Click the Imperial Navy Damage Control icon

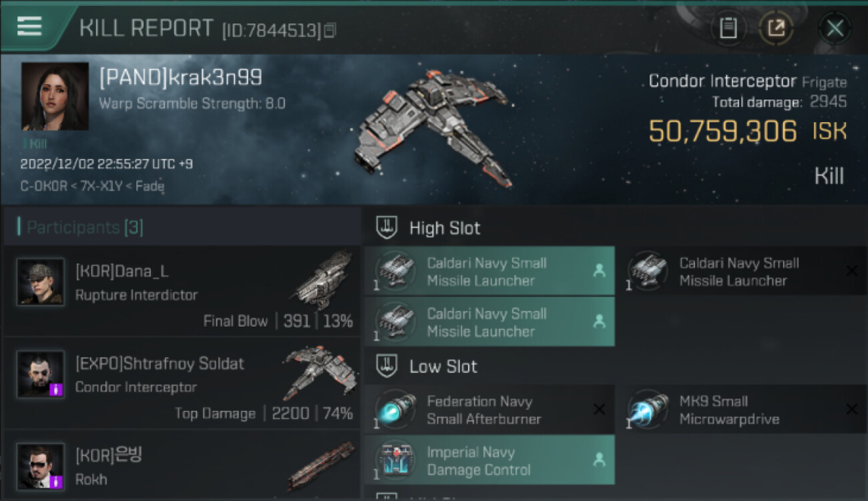[395, 461]
